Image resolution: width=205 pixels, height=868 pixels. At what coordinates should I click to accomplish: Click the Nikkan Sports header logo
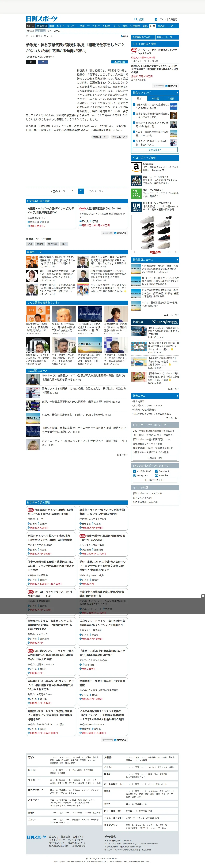pyautogui.click(x=42, y=19)
